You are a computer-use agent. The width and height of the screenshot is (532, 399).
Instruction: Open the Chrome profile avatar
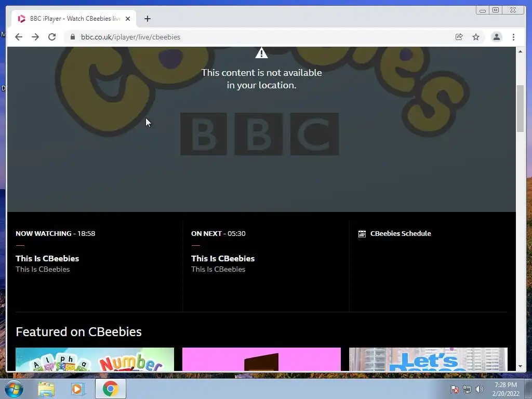(496, 37)
